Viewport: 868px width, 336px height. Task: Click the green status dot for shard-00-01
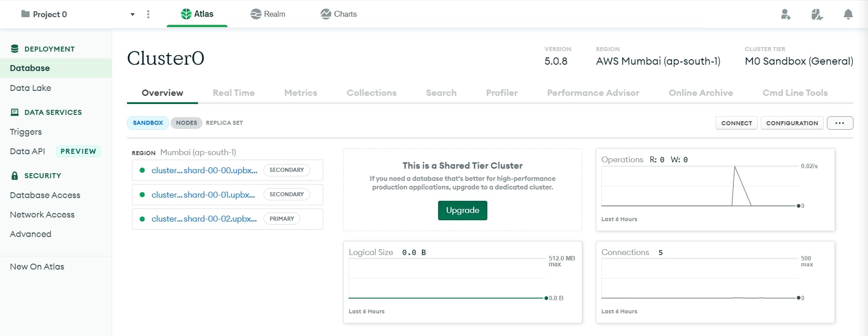tap(142, 195)
